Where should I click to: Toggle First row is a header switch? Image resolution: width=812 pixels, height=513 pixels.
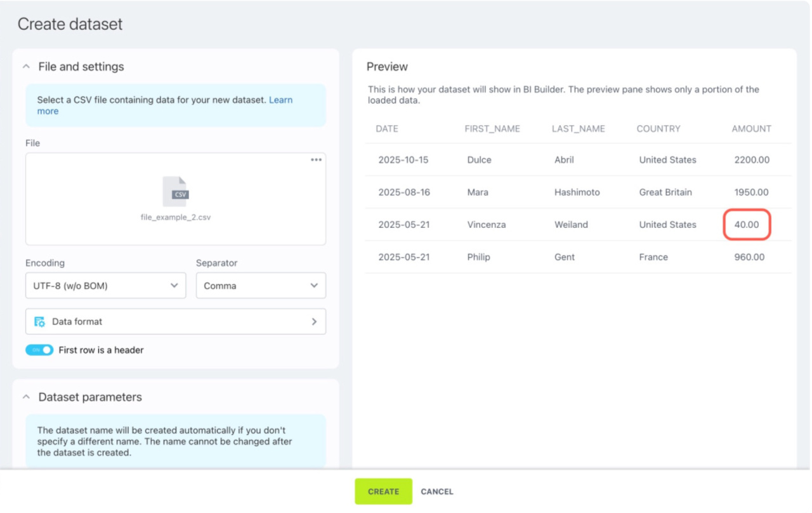[39, 350]
